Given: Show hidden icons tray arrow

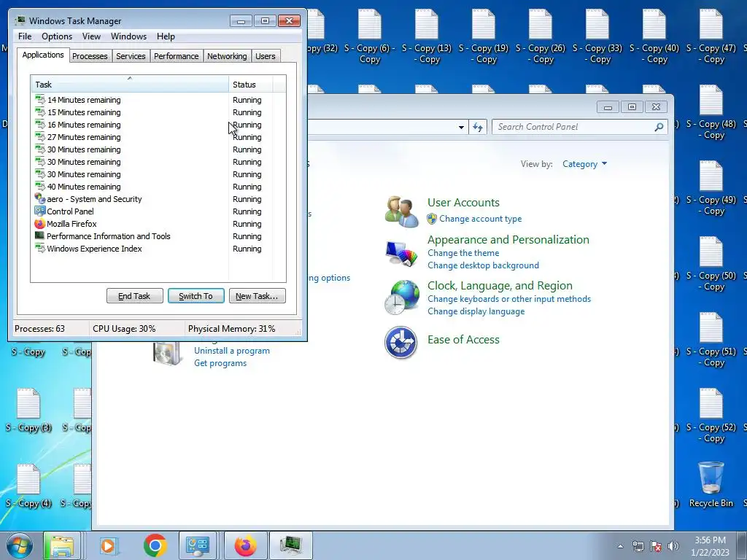Looking at the screenshot, I should coord(620,546).
